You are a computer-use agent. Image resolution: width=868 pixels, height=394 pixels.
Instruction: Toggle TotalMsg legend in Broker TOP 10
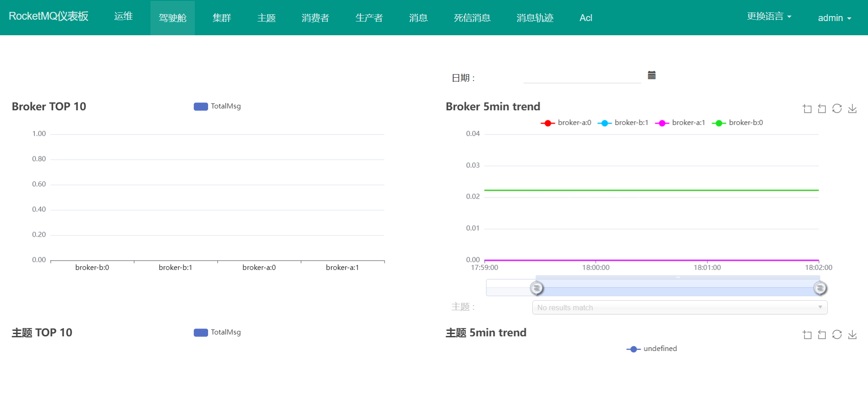217,106
